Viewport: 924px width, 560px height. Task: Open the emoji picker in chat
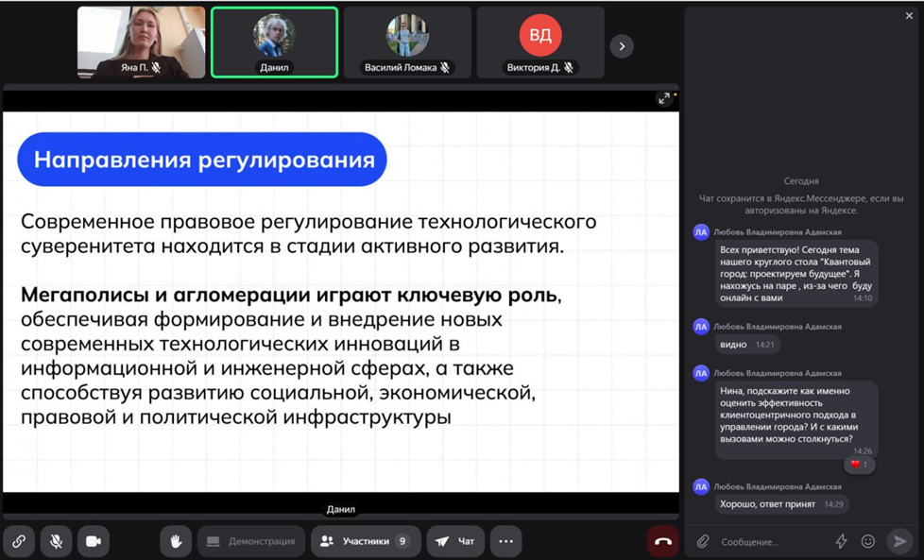[x=868, y=541]
